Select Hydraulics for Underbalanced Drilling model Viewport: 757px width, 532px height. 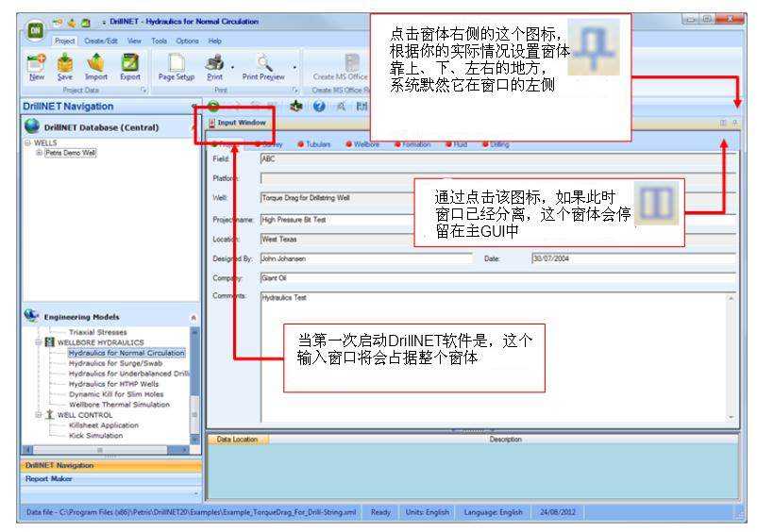coord(129,374)
